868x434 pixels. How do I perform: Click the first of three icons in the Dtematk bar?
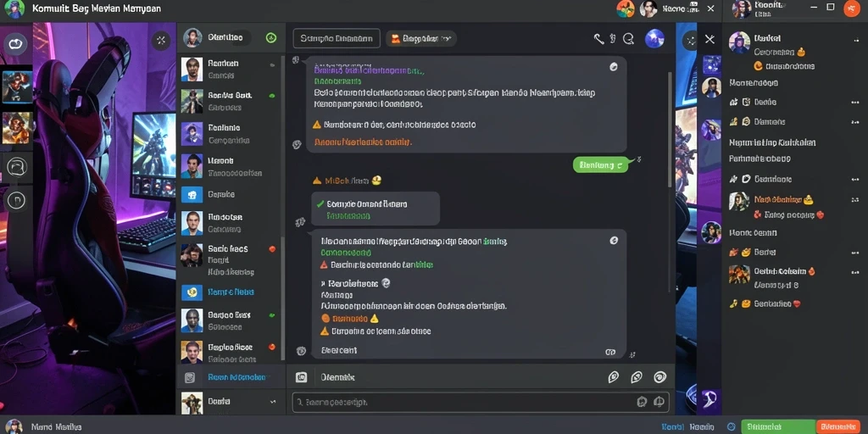(x=614, y=377)
